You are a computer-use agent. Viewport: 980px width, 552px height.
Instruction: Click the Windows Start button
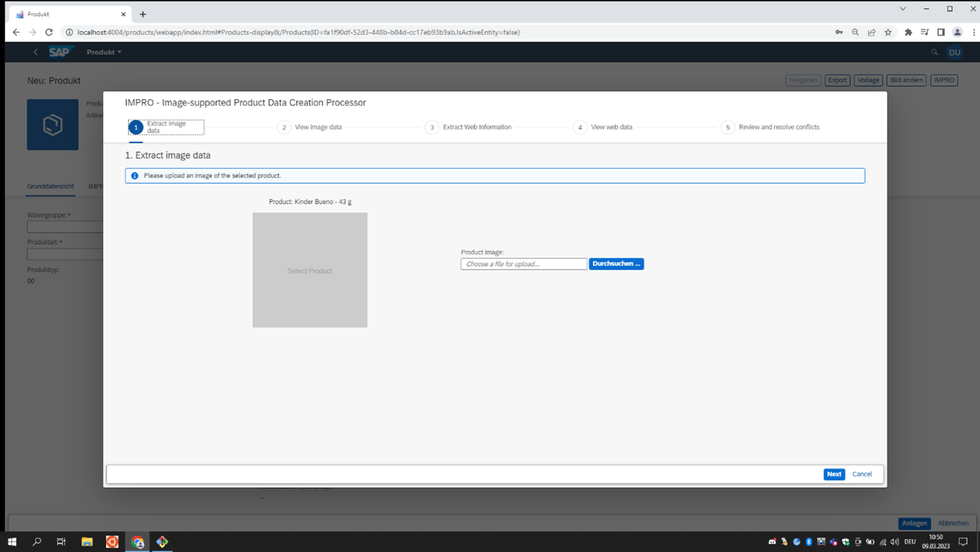(12, 542)
